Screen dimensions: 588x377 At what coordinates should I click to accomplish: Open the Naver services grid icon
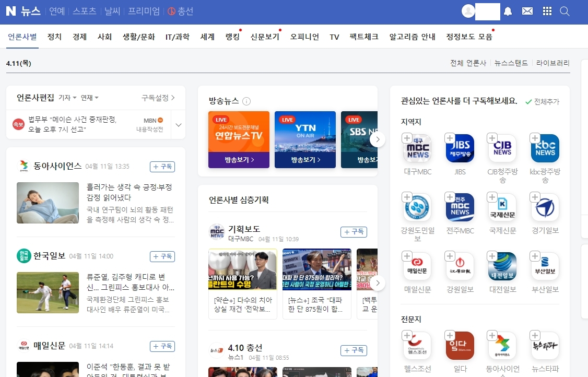pos(547,11)
